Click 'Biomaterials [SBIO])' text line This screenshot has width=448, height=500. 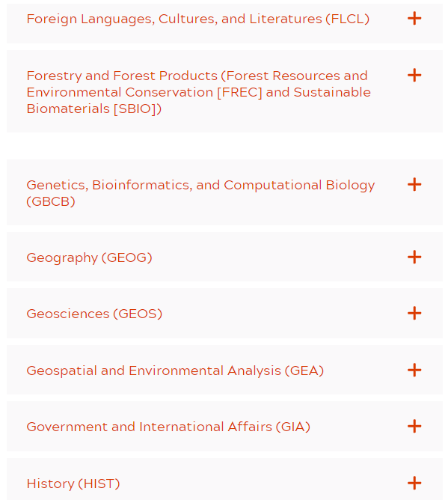pos(94,109)
